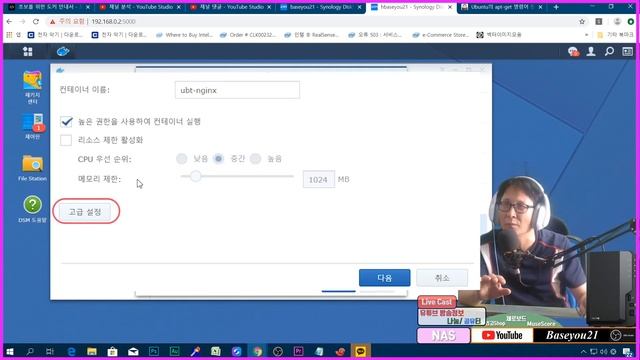Open KakaoTalk from taskbar

pos(360,351)
